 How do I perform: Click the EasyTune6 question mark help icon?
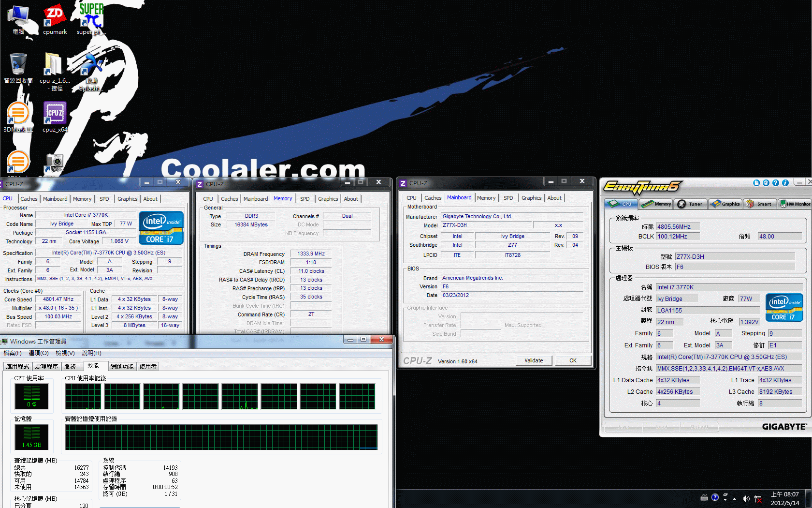tap(776, 183)
